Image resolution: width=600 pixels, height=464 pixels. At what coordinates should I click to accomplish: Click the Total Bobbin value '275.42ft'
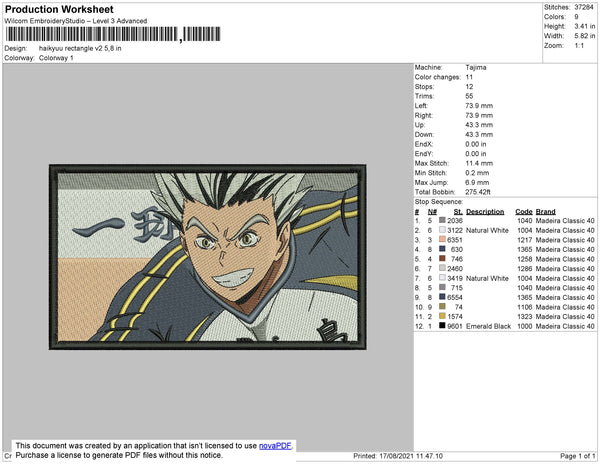click(x=478, y=192)
